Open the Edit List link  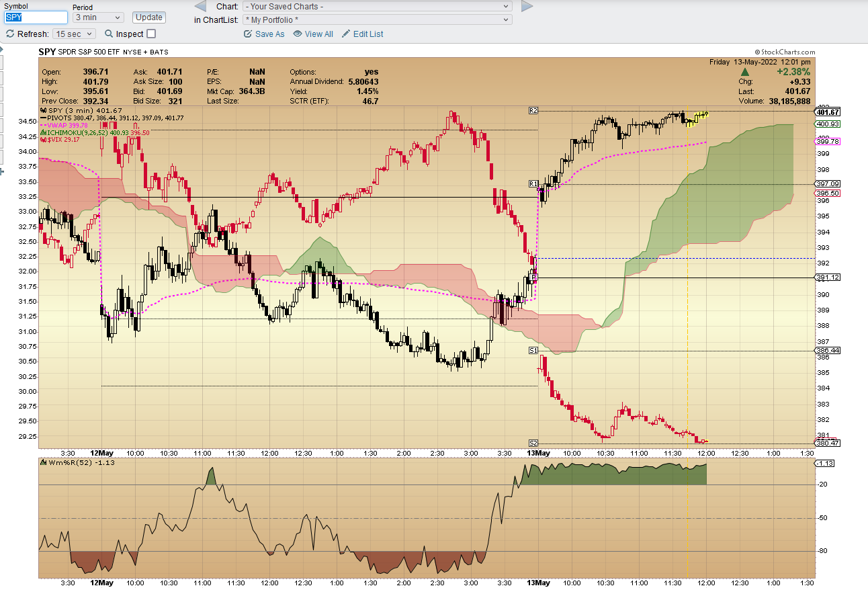363,34
